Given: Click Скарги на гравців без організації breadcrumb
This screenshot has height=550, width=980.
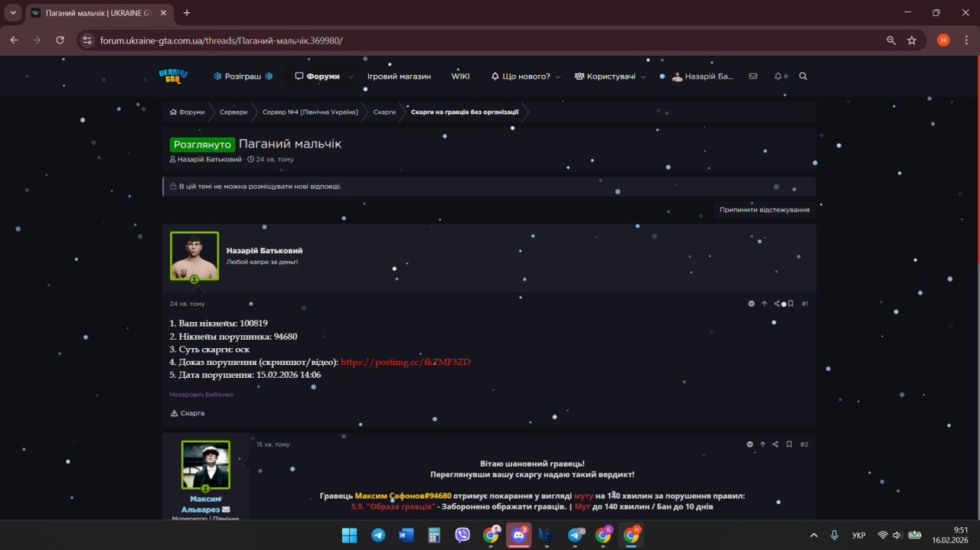Looking at the screenshot, I should pos(465,112).
